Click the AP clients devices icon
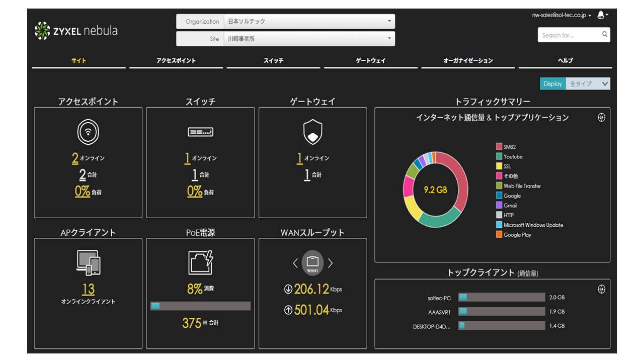 click(88, 263)
